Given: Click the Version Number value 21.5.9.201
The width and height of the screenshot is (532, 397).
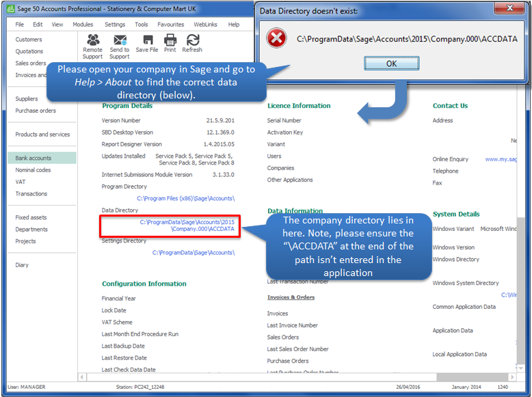Looking at the screenshot, I should [x=220, y=120].
